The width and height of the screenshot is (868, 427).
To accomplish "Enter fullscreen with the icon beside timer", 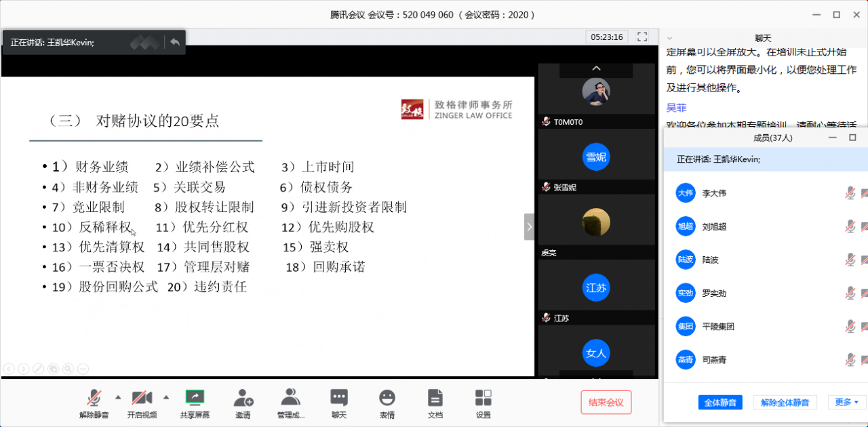I will [642, 37].
